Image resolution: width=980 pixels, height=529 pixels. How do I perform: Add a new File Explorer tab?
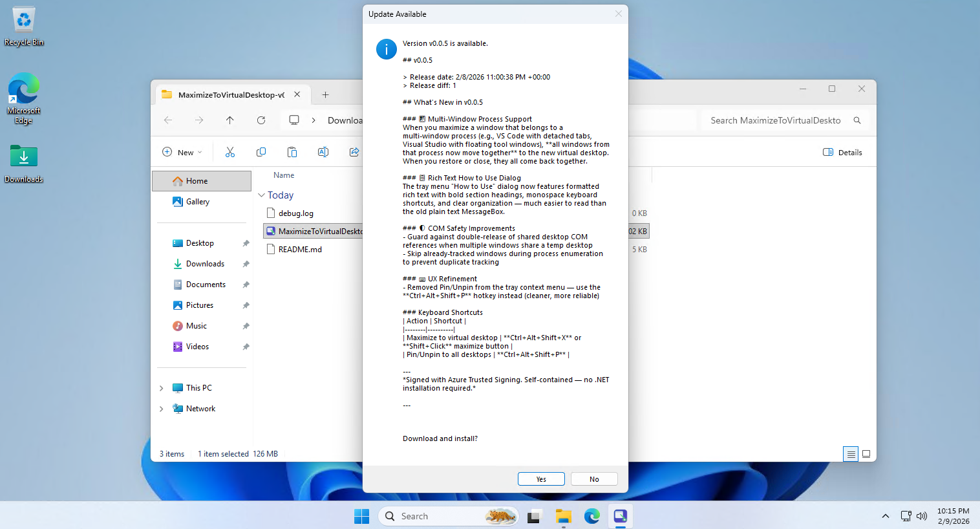point(325,94)
